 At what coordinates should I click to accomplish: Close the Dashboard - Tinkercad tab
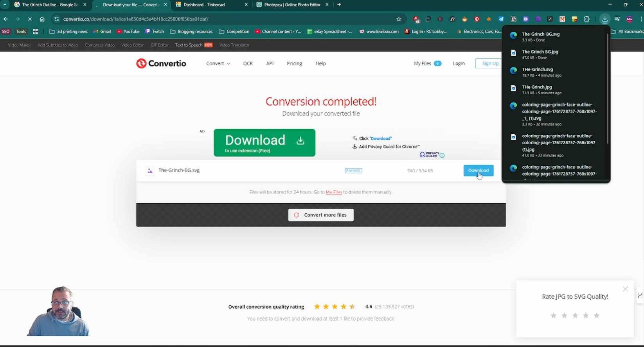pyautogui.click(x=246, y=5)
